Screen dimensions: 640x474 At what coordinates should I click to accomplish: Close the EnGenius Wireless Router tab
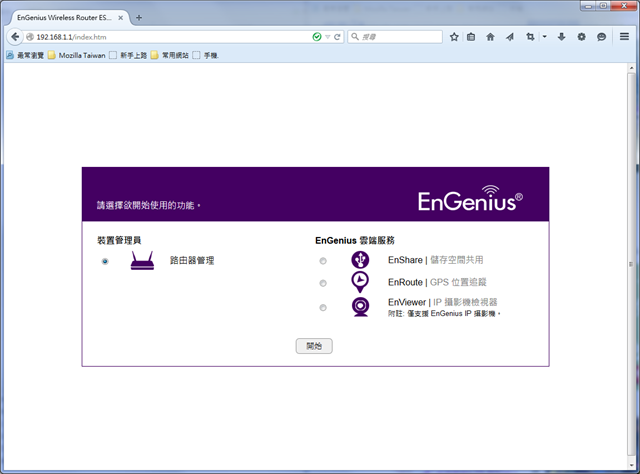pos(120,18)
